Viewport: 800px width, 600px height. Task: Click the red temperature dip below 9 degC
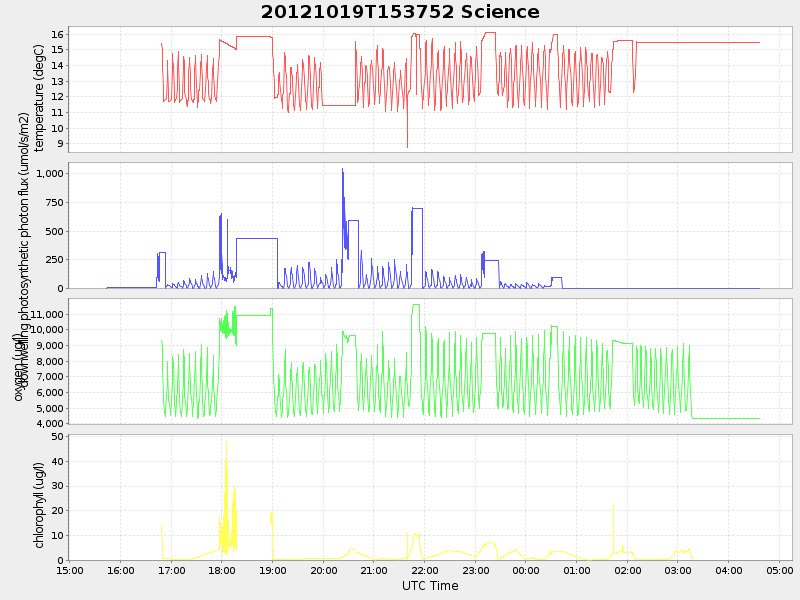(x=407, y=145)
